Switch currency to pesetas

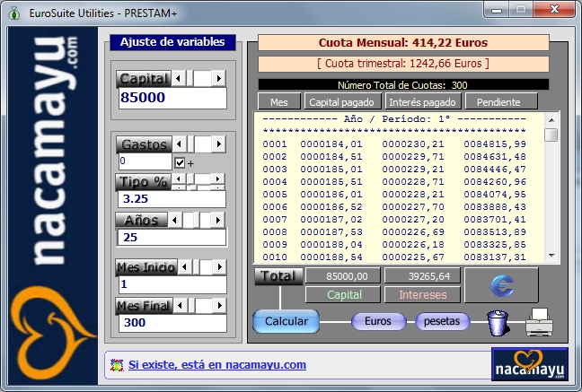point(442,321)
